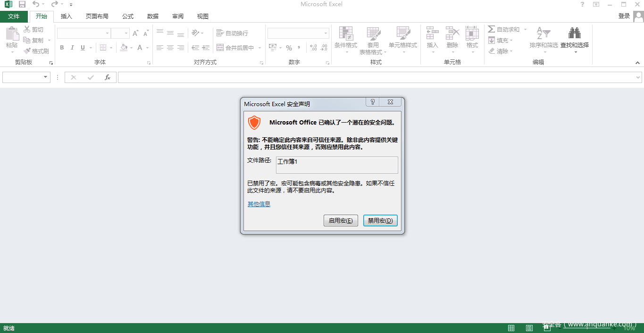Toggle align text left
644x333 pixels.
pyautogui.click(x=160, y=48)
